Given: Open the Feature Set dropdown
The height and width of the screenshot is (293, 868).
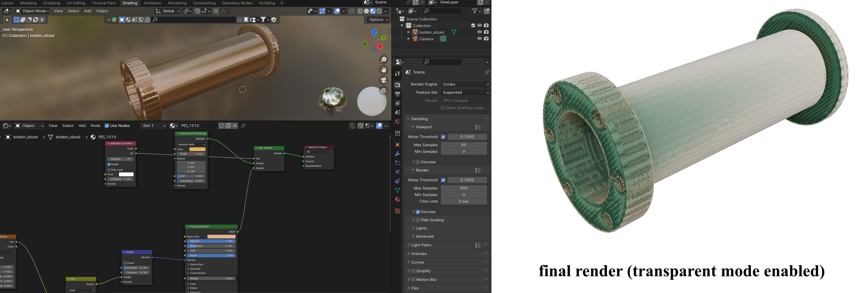Looking at the screenshot, I should point(465,92).
